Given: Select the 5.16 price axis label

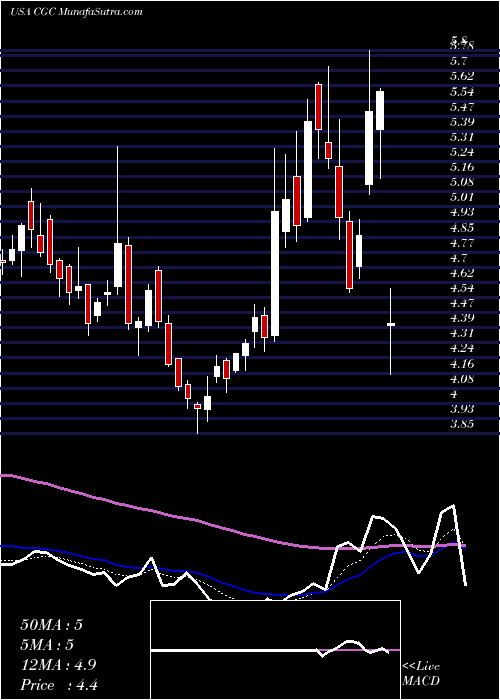Looking at the screenshot, I should tap(462, 167).
